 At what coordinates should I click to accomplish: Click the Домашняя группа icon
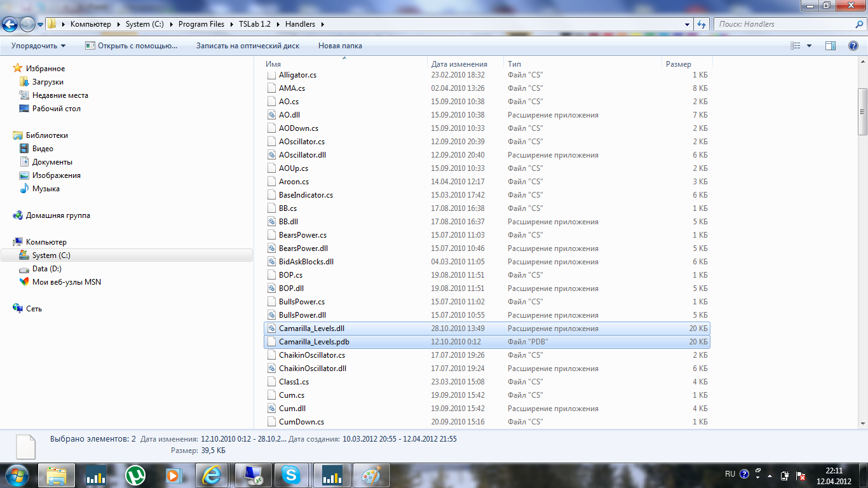18,215
